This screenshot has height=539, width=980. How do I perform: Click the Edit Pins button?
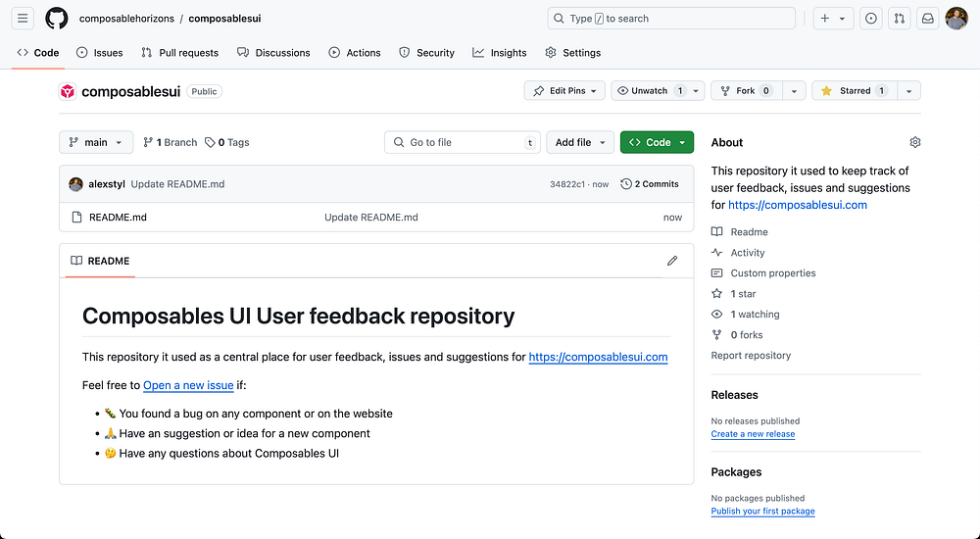pyautogui.click(x=564, y=91)
